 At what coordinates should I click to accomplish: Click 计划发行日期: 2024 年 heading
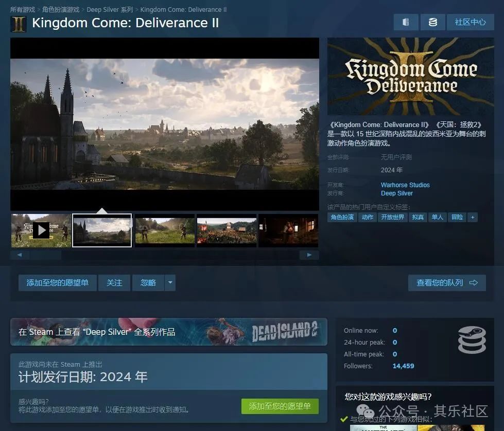(83, 376)
